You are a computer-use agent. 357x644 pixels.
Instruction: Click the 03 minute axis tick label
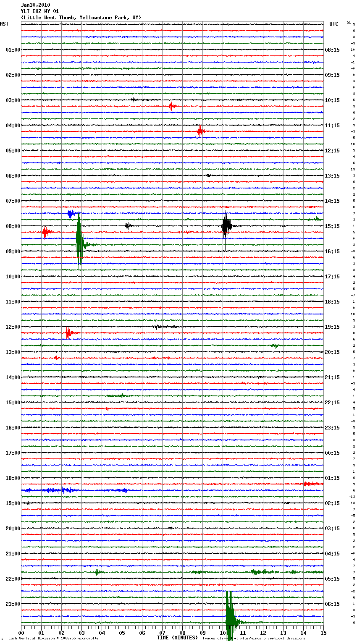point(81,633)
